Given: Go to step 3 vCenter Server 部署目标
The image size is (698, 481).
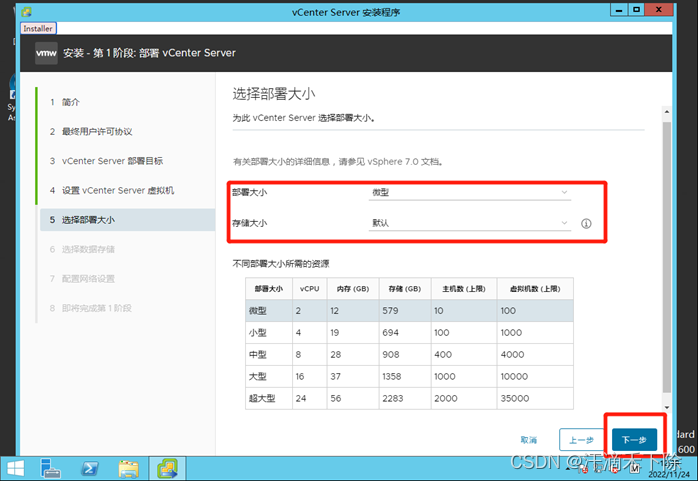Looking at the screenshot, I should pyautogui.click(x=112, y=160).
